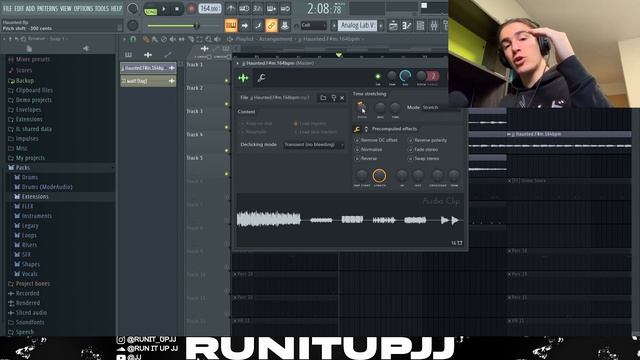Toggle the loop recording icon
The height and width of the screenshot is (360, 640).
(x=285, y=9)
